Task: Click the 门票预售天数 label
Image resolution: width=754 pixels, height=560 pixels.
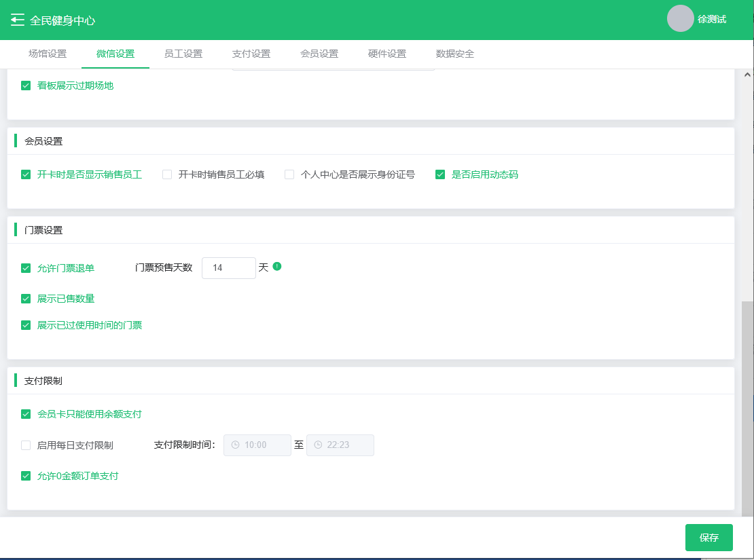Action: click(164, 267)
